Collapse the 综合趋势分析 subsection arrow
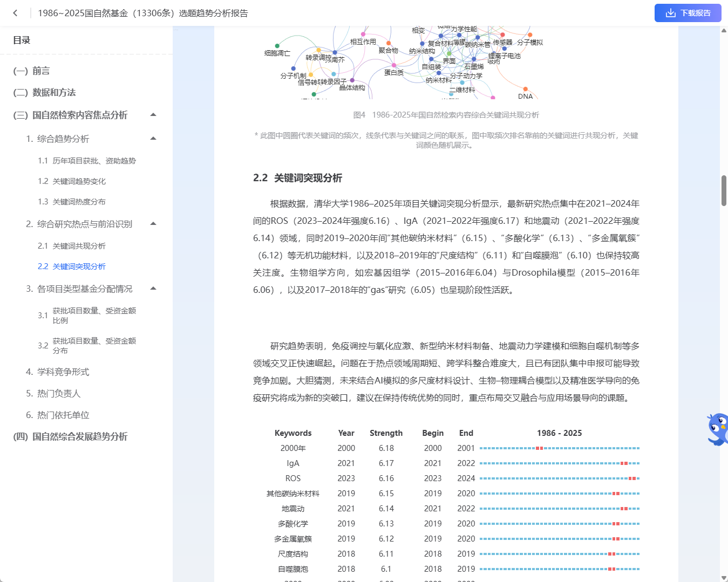 point(153,139)
